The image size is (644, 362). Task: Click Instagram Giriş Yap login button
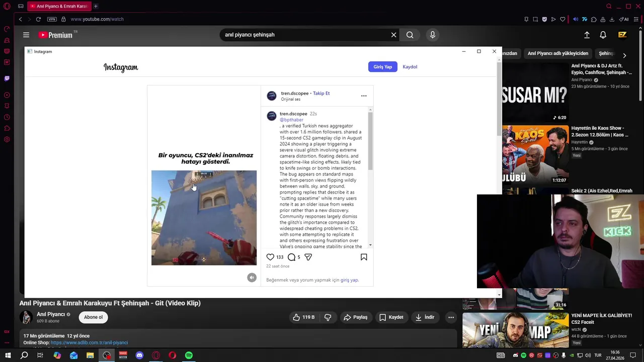[x=382, y=67]
